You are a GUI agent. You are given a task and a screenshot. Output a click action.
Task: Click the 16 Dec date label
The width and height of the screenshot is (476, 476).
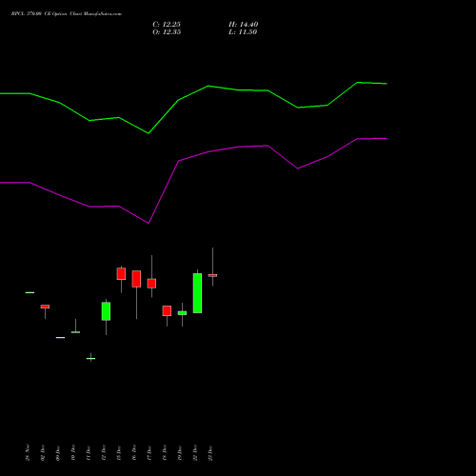click(134, 452)
